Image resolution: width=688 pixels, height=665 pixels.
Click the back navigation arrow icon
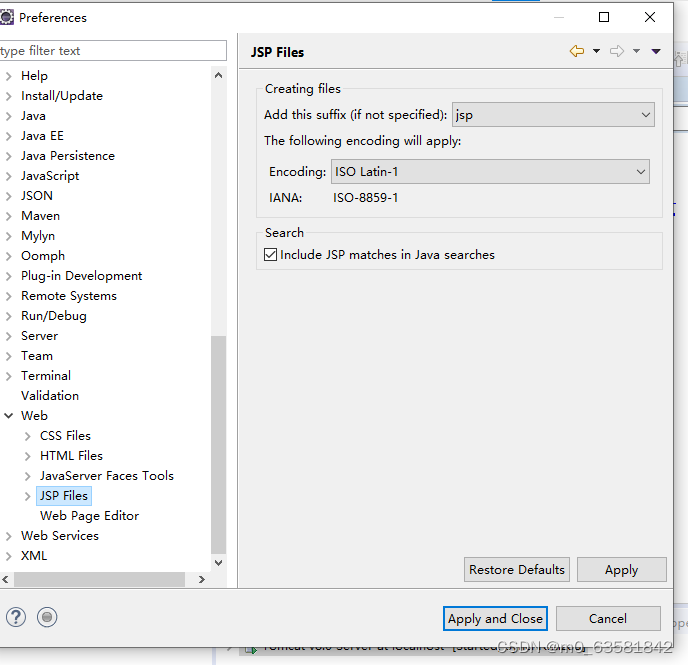click(577, 51)
